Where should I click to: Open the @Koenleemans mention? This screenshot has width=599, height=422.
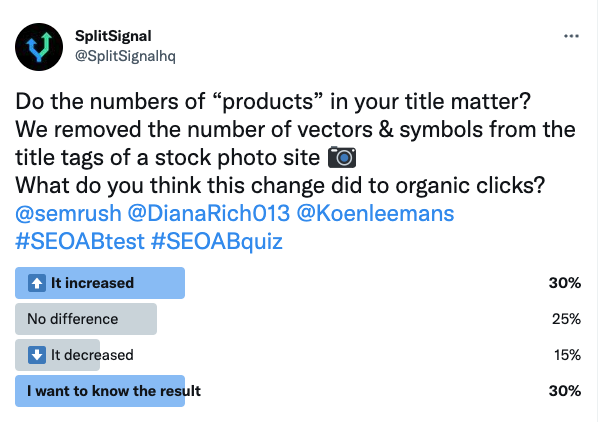375,213
